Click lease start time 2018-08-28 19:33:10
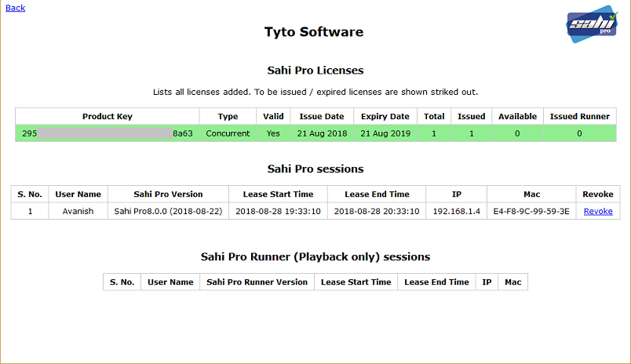Viewport: 631px width, 364px height. pos(278,211)
